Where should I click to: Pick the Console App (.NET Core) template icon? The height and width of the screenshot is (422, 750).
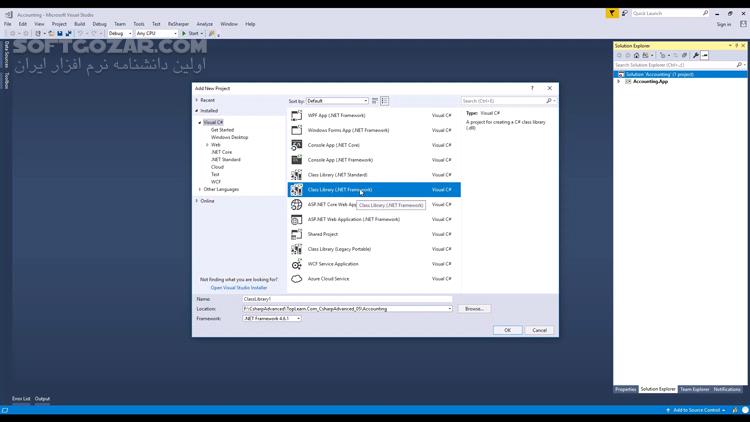297,145
